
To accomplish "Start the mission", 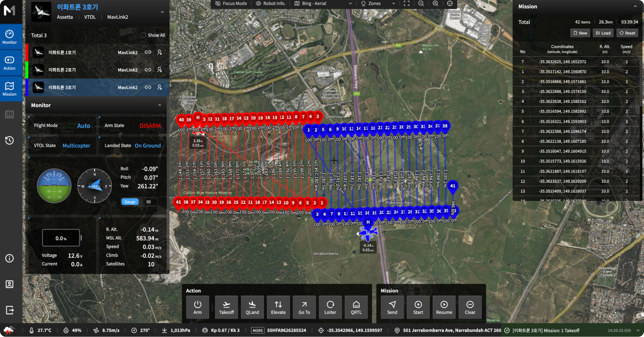I will [418, 307].
